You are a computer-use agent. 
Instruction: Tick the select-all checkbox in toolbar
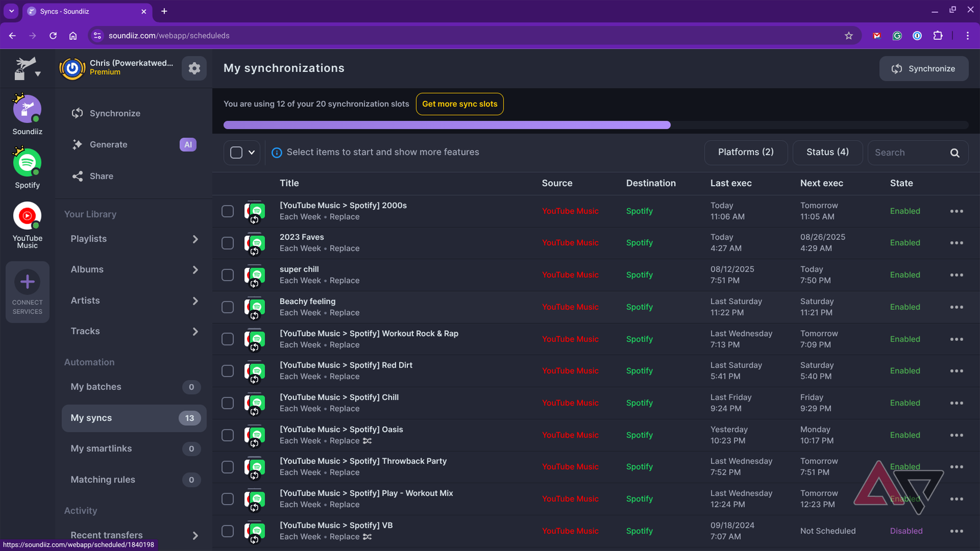pyautogui.click(x=236, y=153)
